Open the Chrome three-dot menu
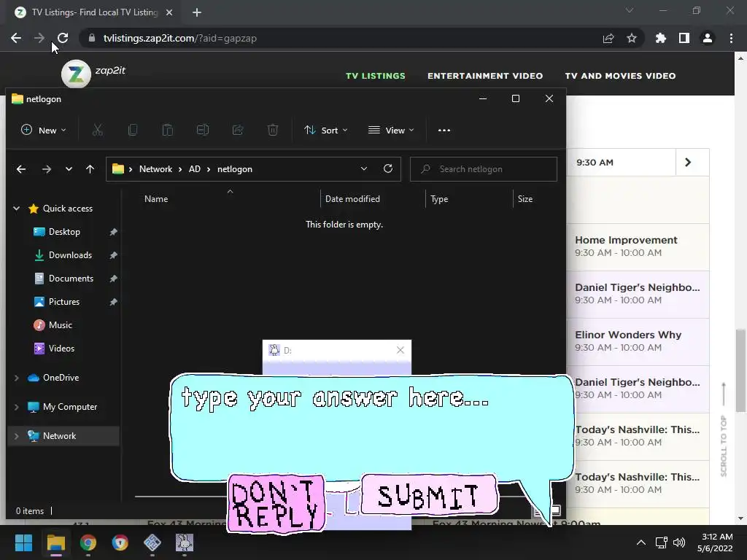Screen dimensions: 747x560 tap(731, 38)
